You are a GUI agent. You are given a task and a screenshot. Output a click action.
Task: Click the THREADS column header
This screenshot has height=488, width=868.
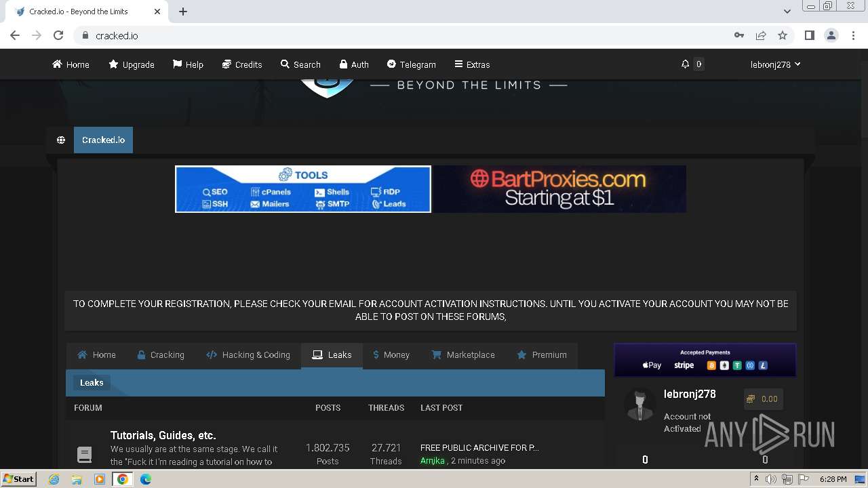coord(386,408)
